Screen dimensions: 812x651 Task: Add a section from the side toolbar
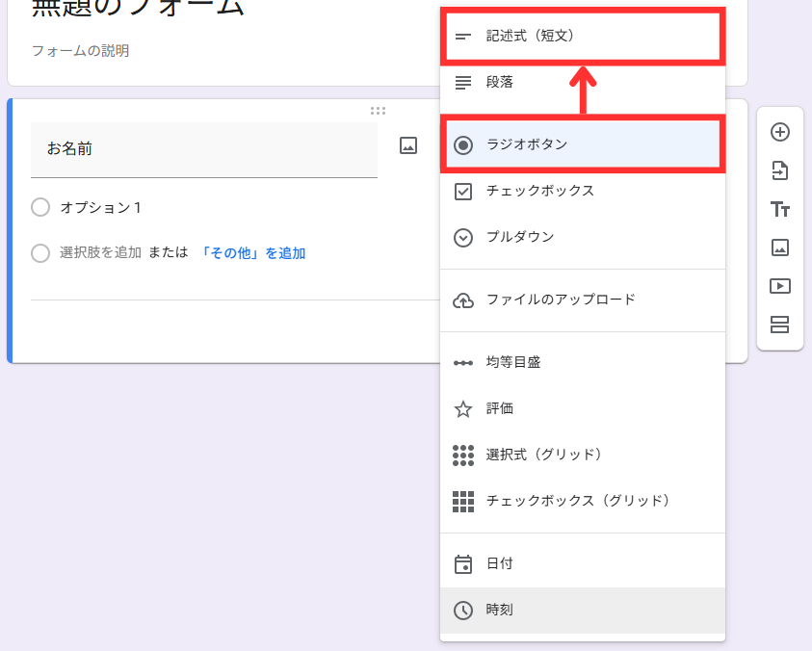click(780, 325)
